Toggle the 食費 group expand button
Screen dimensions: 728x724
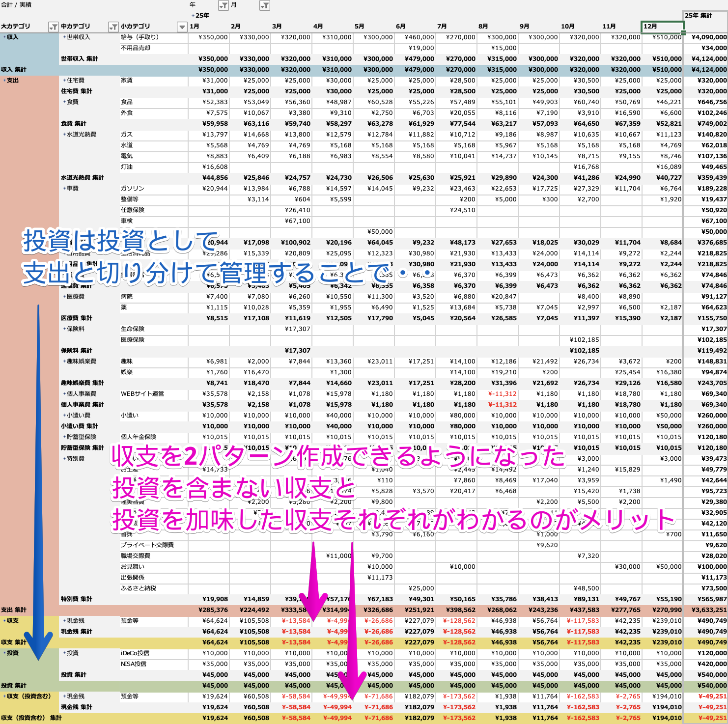point(64,102)
